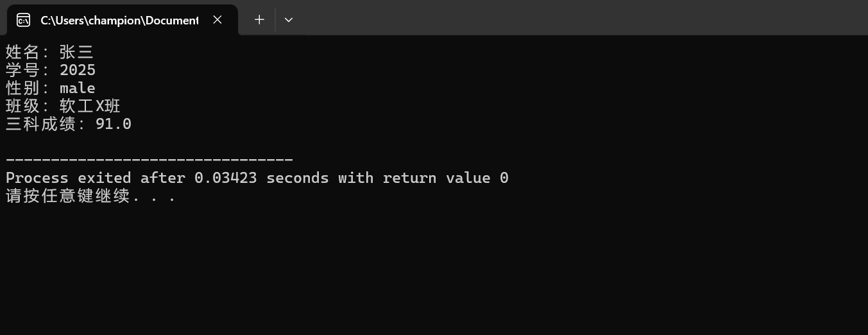
Task: Click the score value 91.0
Action: [114, 124]
